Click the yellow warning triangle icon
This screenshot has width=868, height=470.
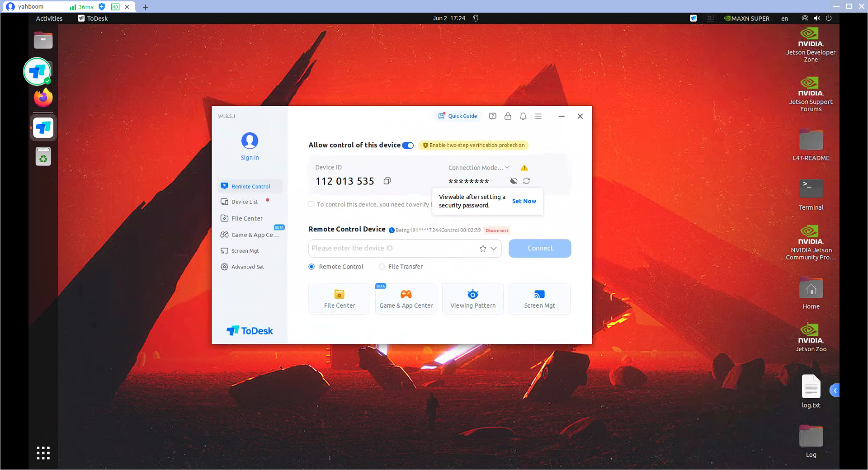524,168
